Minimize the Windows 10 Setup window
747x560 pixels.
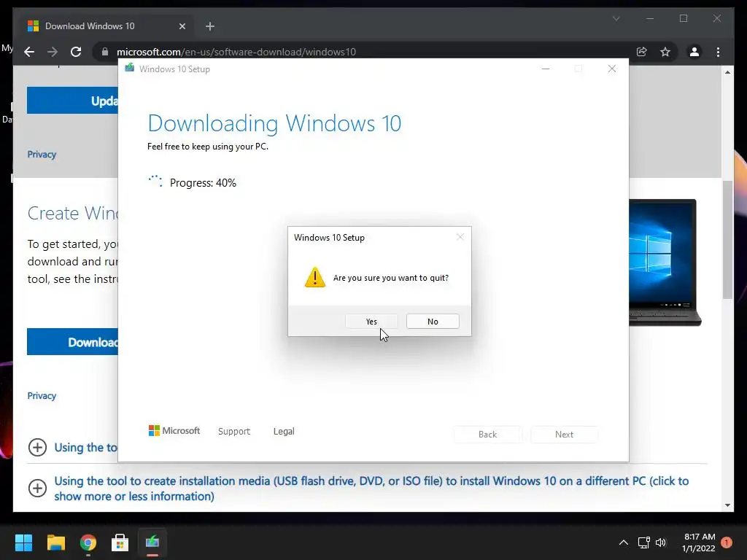click(x=546, y=69)
